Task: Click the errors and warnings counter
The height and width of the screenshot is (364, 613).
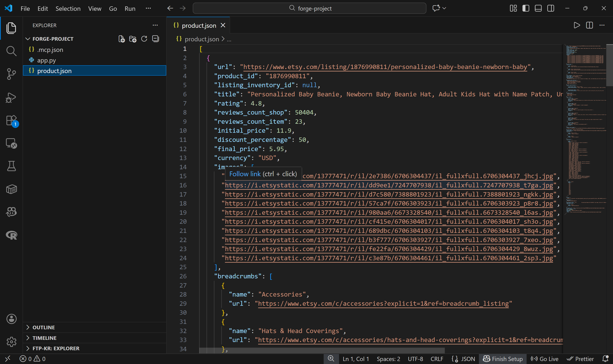Action: click(x=33, y=359)
